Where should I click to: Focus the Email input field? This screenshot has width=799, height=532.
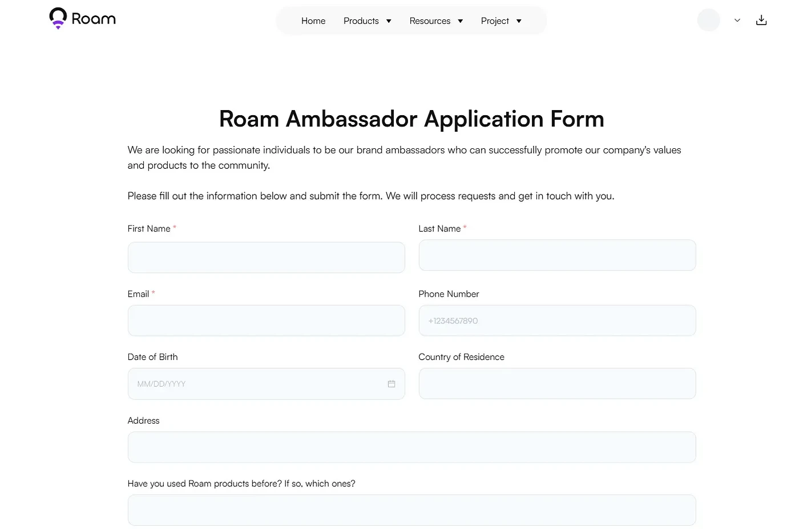pos(267,320)
